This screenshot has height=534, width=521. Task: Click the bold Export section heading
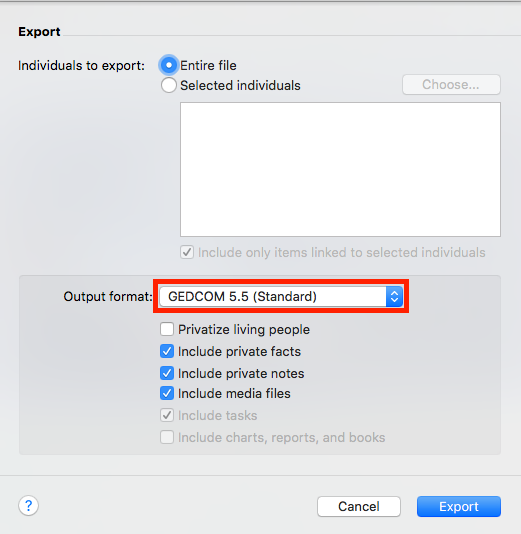(39, 32)
